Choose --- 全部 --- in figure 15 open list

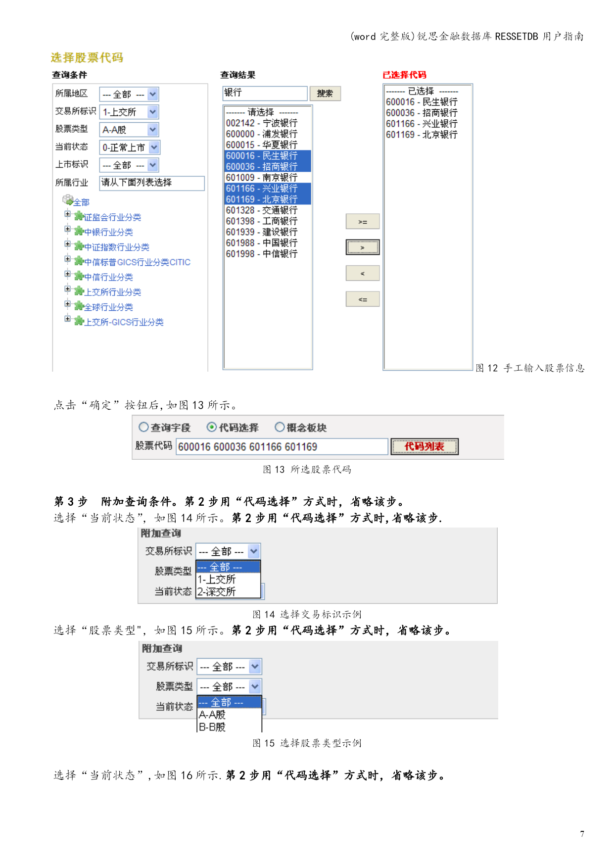(x=230, y=702)
